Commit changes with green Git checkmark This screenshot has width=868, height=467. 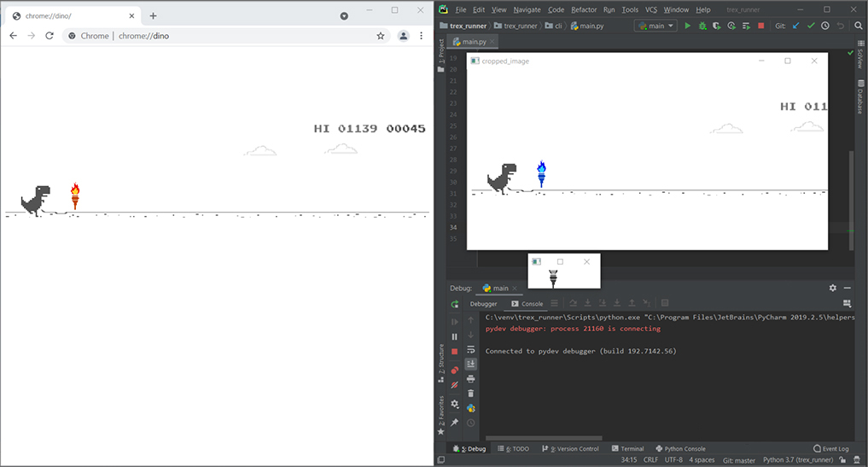(x=811, y=26)
